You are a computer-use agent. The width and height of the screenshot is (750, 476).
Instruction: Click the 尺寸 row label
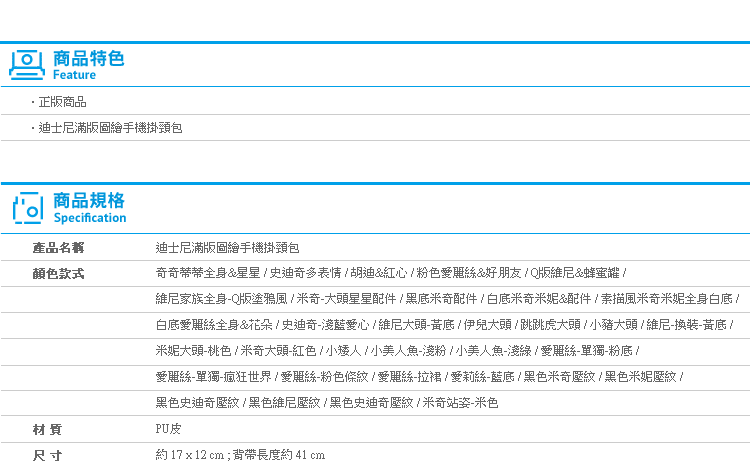pos(47,455)
